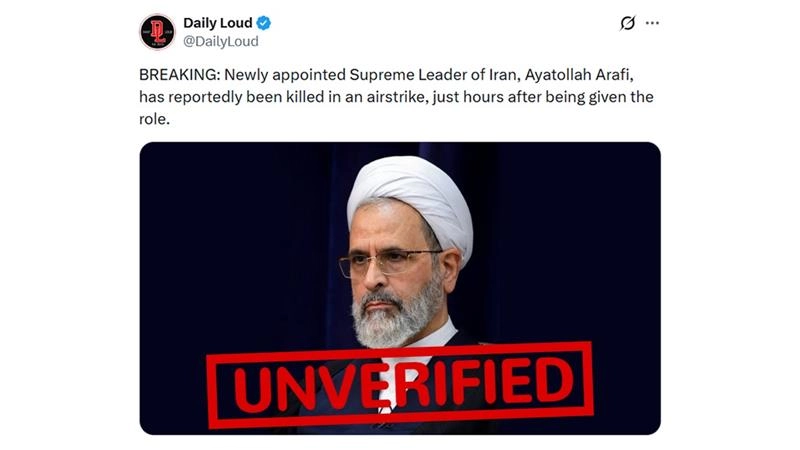800x450 pixels.
Task: Open the @DailyLoud handle link
Action: coord(221,41)
